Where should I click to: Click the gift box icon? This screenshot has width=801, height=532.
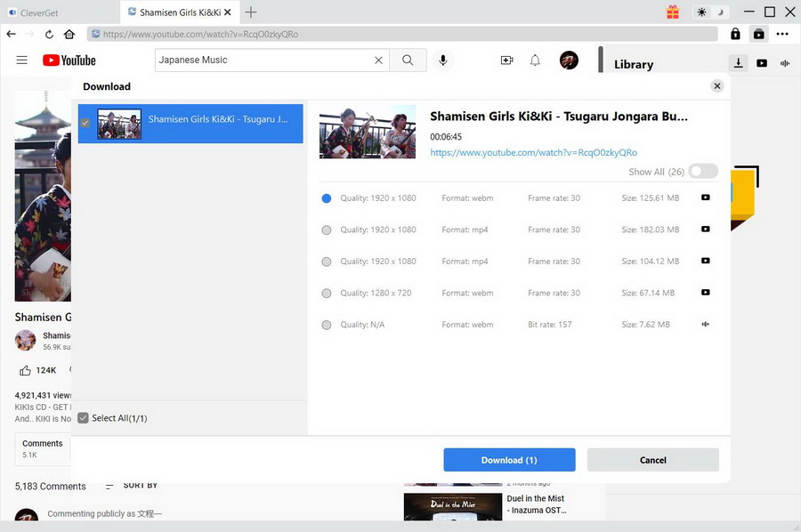673,12
